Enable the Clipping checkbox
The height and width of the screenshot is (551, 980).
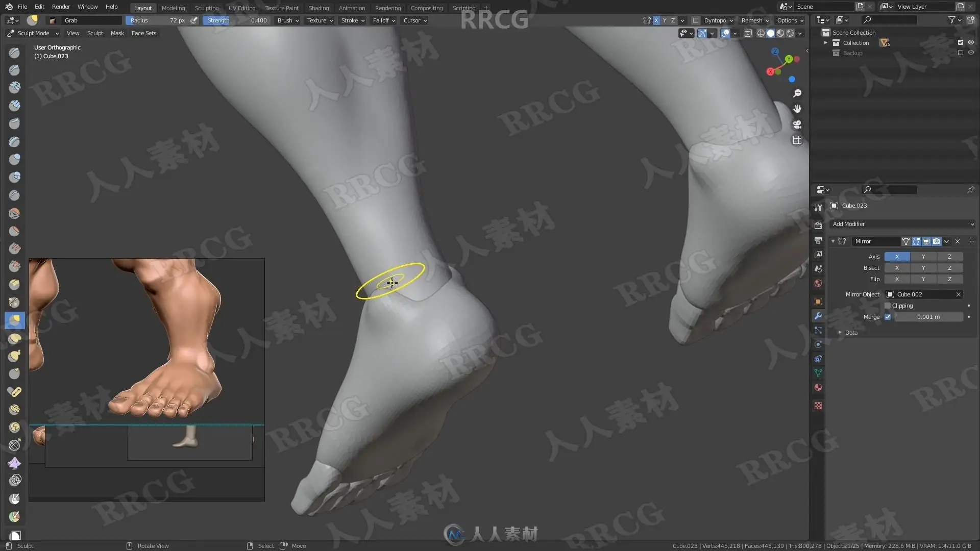click(888, 306)
